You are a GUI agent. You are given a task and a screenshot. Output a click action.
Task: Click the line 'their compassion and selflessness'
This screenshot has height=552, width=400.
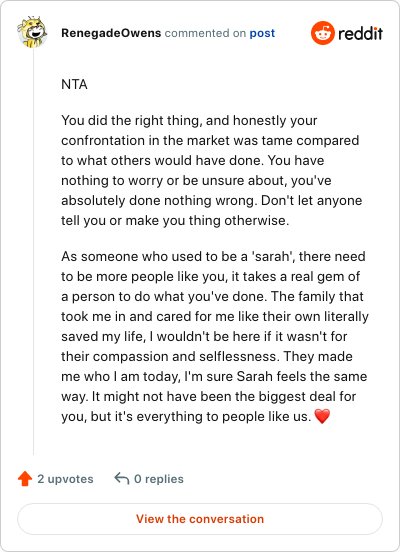coord(207,356)
